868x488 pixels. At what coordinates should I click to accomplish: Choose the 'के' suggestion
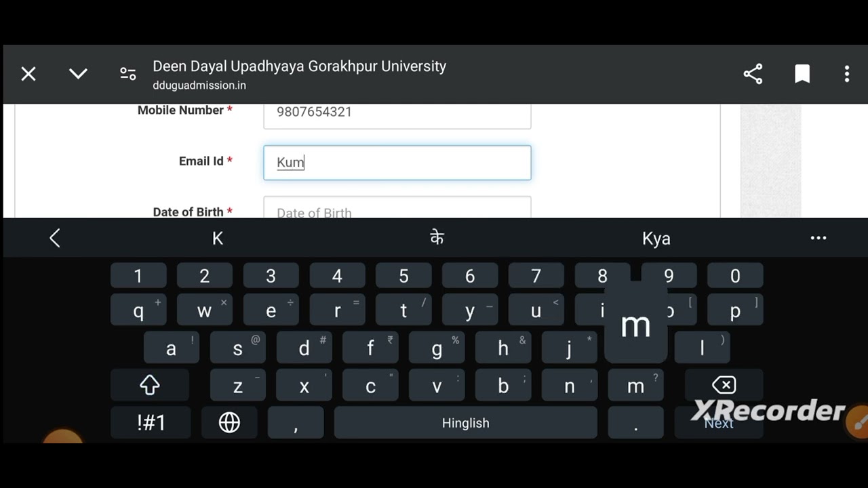point(437,238)
